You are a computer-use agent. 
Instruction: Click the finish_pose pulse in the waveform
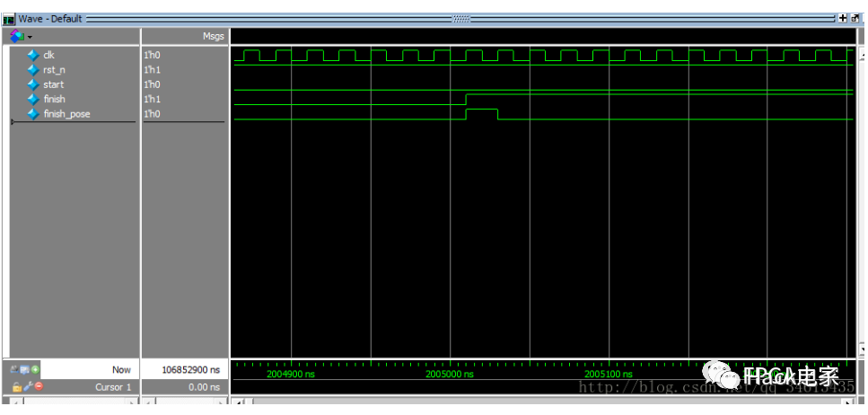click(482, 113)
